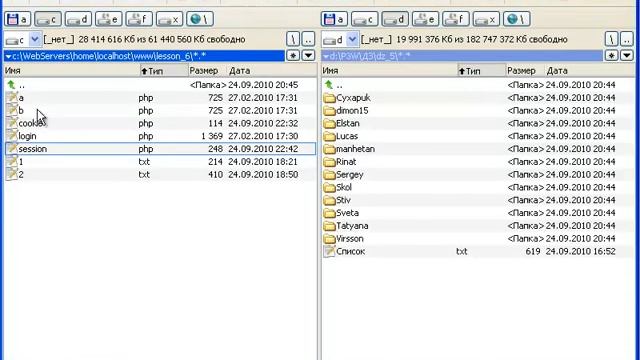Screen dimensions: 640x360
Task: Select drive f button in right panel
Action: pyautogui.click(x=456, y=19)
